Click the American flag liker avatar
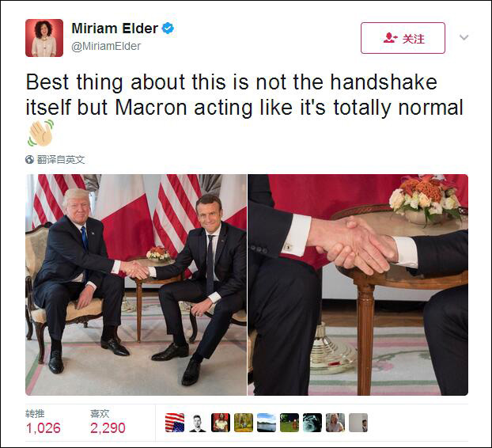 pyautogui.click(x=175, y=423)
